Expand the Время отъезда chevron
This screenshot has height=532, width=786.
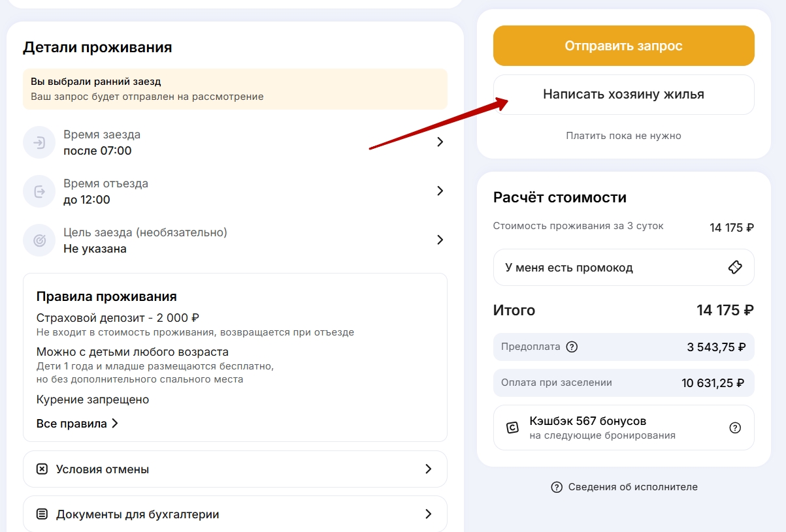point(440,191)
